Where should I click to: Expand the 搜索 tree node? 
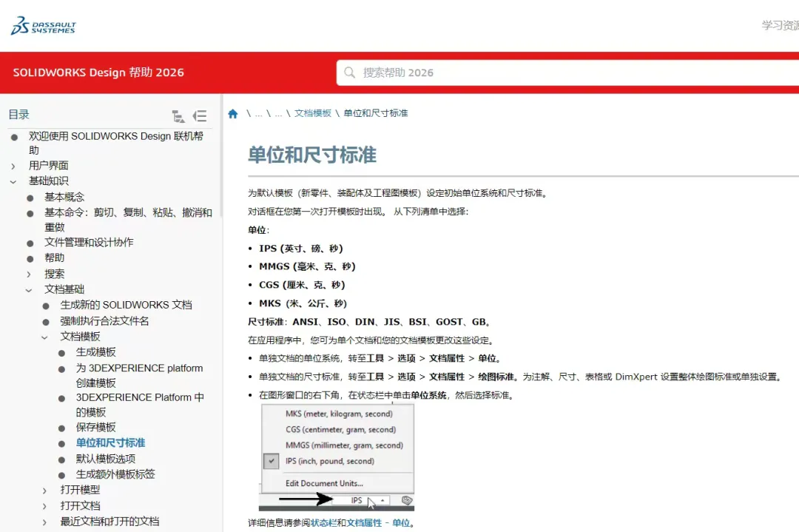29,275
